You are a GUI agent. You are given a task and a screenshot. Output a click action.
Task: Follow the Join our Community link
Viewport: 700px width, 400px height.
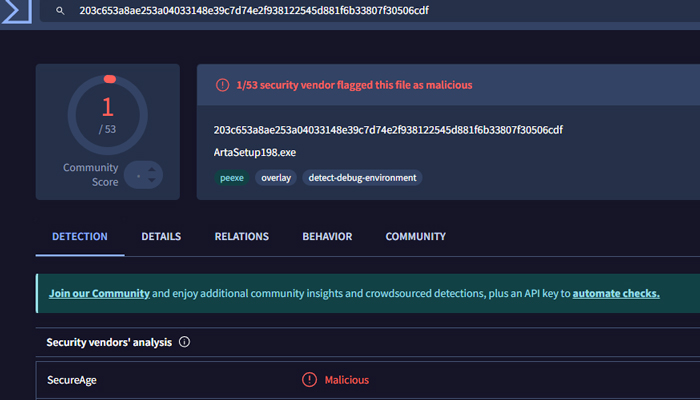(99, 293)
